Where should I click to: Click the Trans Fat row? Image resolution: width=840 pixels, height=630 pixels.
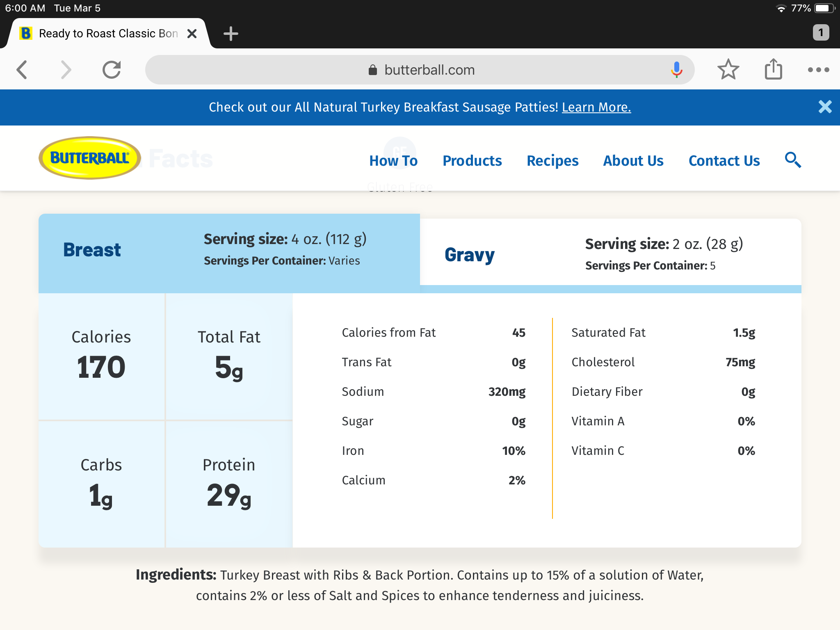(434, 362)
